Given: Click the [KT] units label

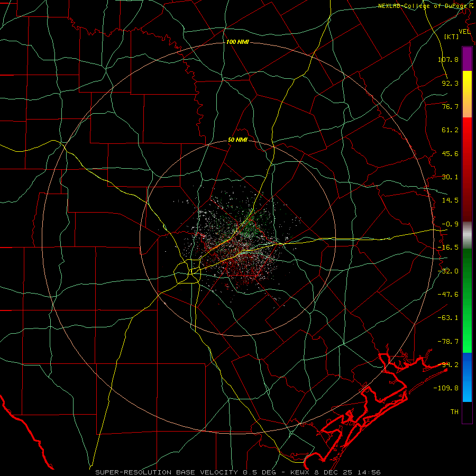Looking at the screenshot, I should coord(452,36).
